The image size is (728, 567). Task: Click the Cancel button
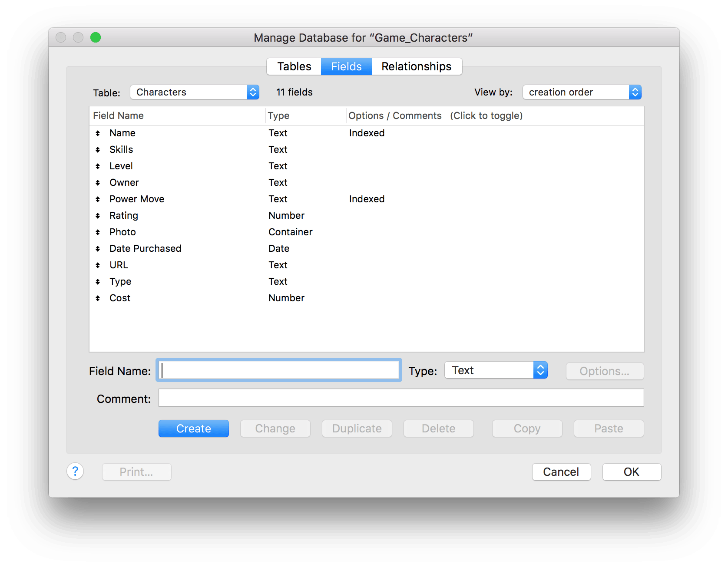coord(561,472)
